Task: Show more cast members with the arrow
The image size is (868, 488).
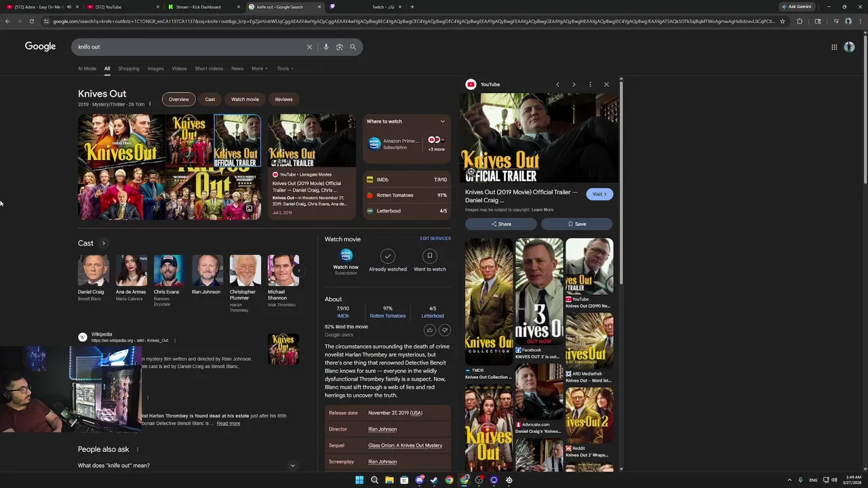Action: click(298, 270)
